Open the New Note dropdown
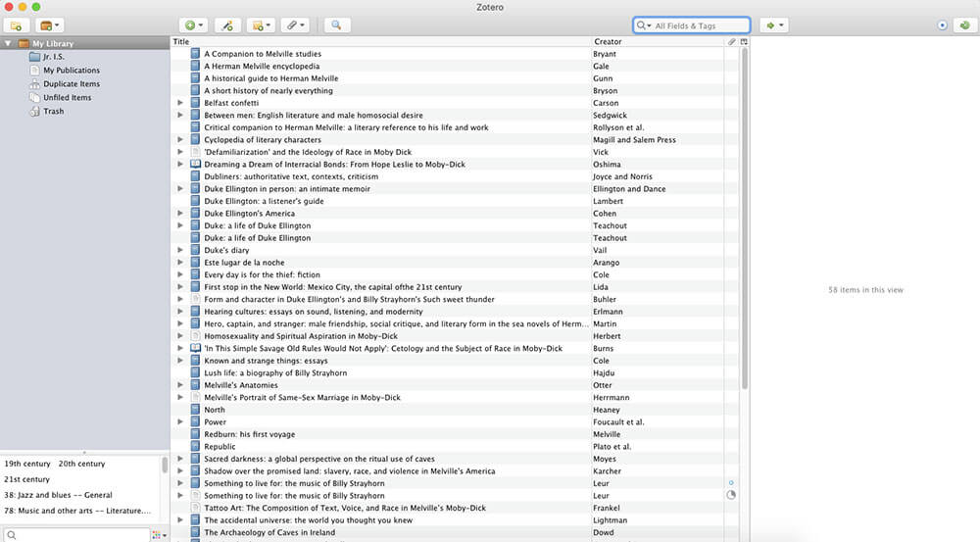 click(261, 25)
